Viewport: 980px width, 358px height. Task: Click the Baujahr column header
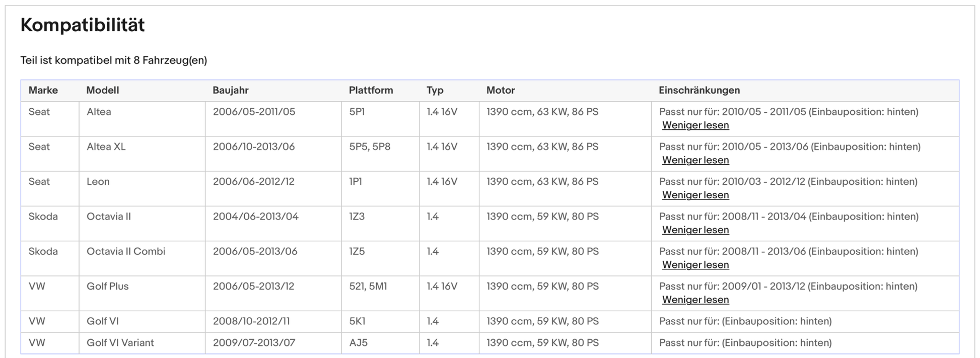click(x=231, y=91)
